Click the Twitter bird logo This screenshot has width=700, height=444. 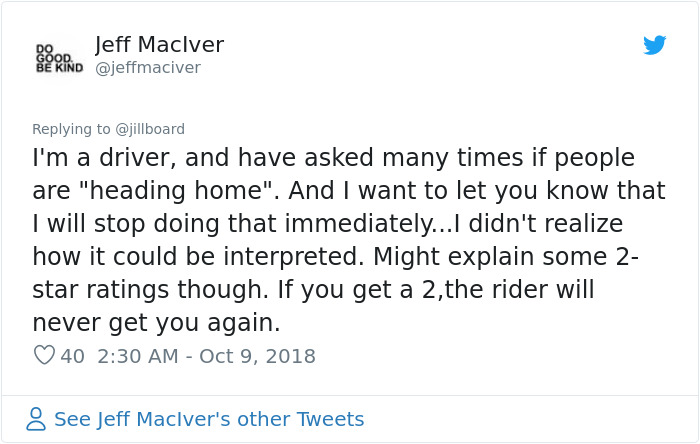[654, 45]
